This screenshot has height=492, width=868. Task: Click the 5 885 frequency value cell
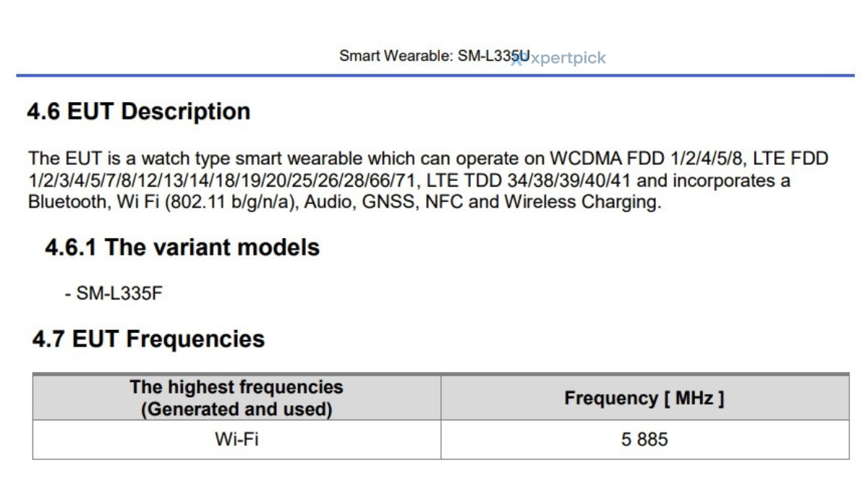(644, 439)
